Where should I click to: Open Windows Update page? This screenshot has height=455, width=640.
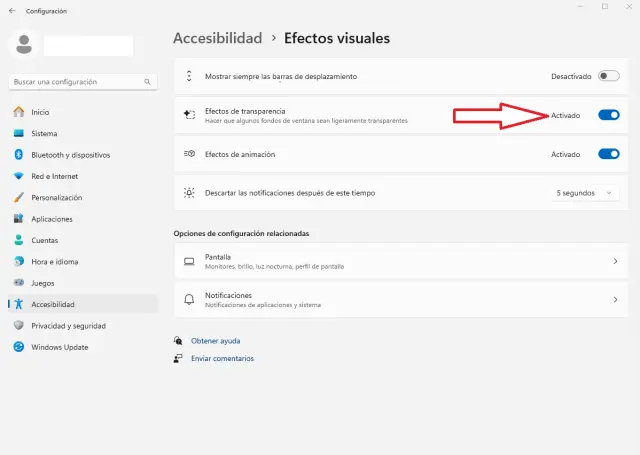click(59, 347)
